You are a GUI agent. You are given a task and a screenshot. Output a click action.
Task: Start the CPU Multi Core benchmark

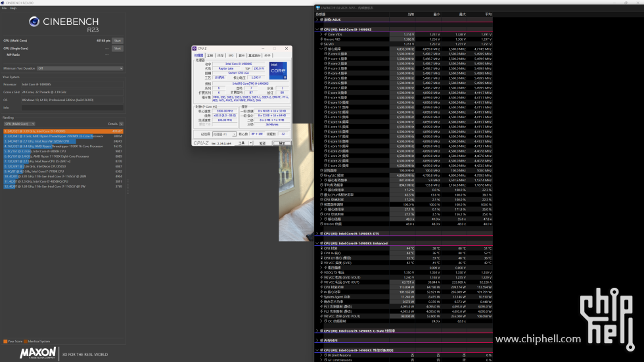tap(118, 41)
